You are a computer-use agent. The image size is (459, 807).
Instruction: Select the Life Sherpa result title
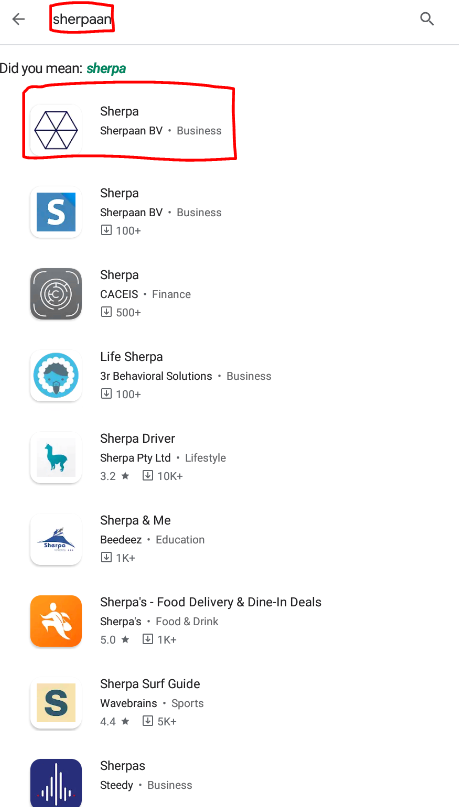click(131, 357)
